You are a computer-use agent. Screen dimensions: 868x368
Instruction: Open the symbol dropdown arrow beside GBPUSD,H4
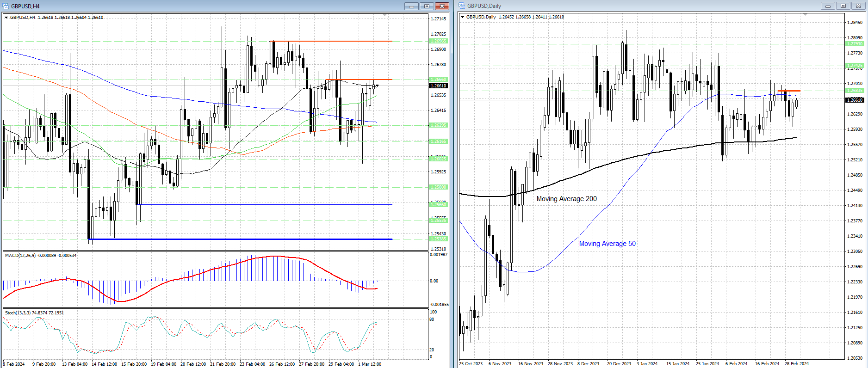pos(6,18)
